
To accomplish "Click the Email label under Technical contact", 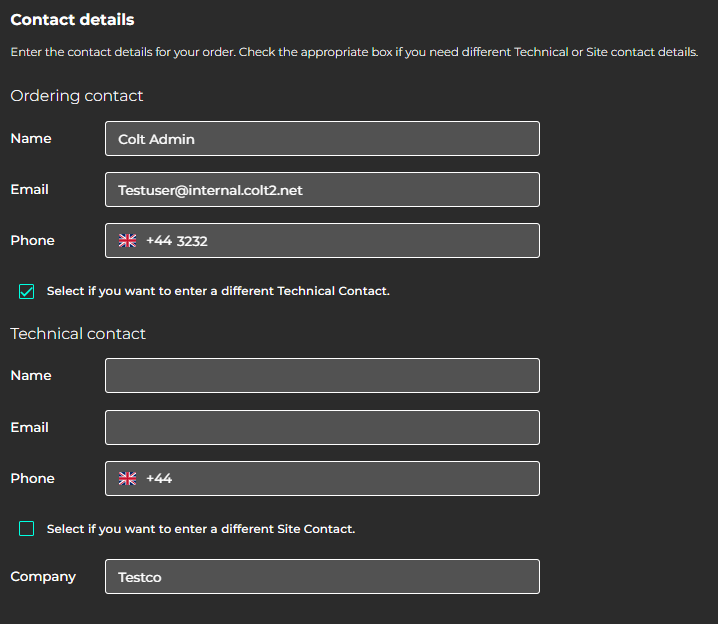I will coord(30,427).
